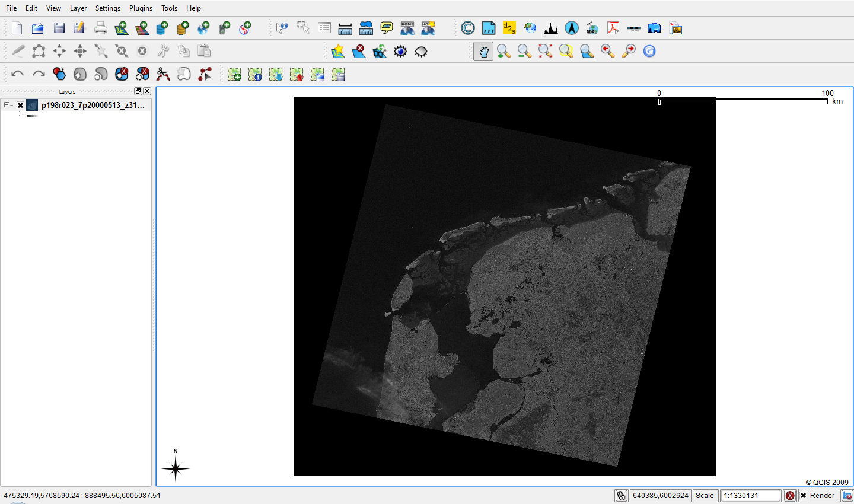Toggle editing pencil icon
The height and width of the screenshot is (504, 854).
(18, 51)
